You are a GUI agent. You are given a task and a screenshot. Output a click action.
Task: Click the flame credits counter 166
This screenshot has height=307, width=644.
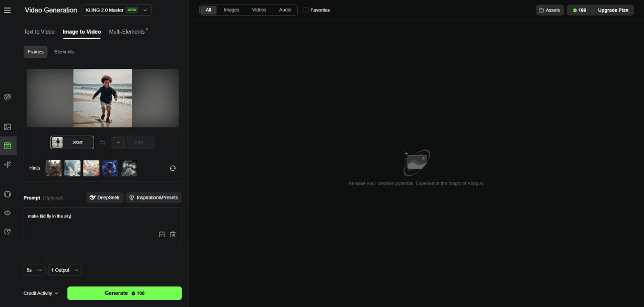579,10
